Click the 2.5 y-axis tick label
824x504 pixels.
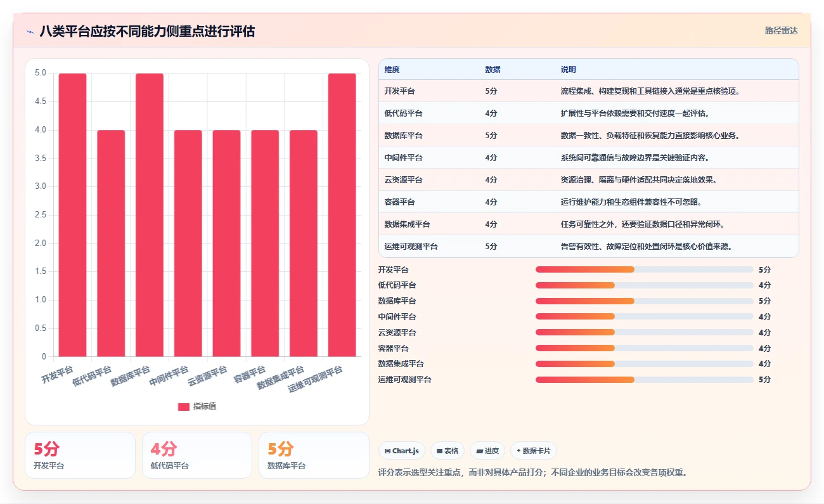(x=41, y=215)
